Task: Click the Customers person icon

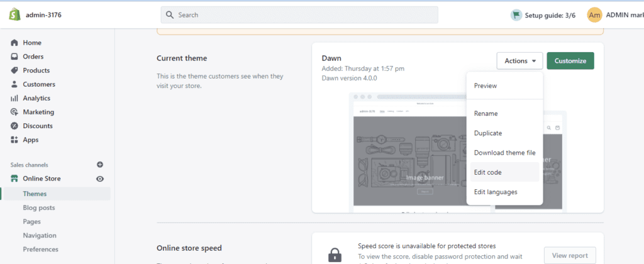Action: coord(14,84)
